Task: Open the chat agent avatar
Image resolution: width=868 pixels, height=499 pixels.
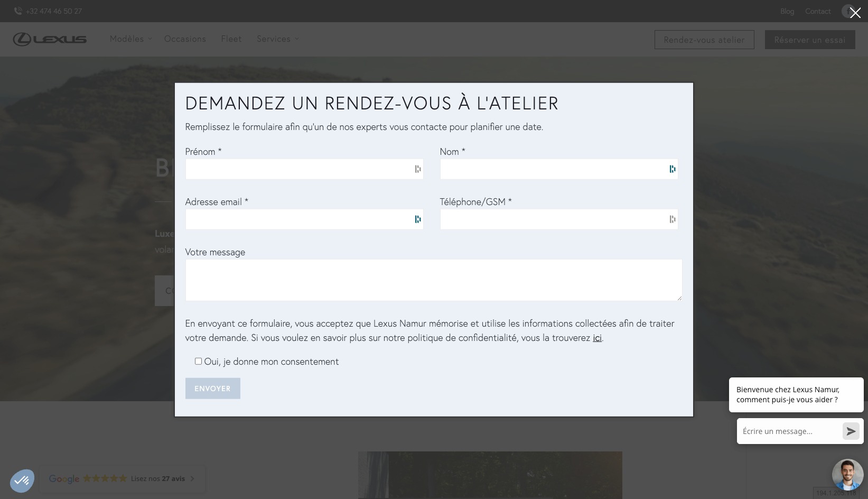Action: pos(847,474)
